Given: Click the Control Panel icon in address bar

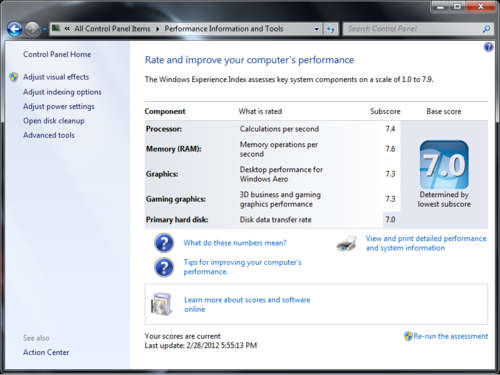Looking at the screenshot, I should [x=56, y=28].
